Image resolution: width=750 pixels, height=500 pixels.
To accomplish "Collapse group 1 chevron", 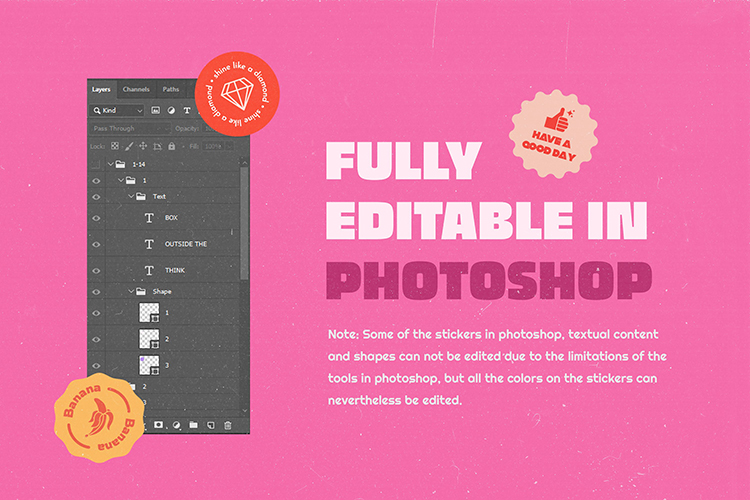I will tap(121, 180).
